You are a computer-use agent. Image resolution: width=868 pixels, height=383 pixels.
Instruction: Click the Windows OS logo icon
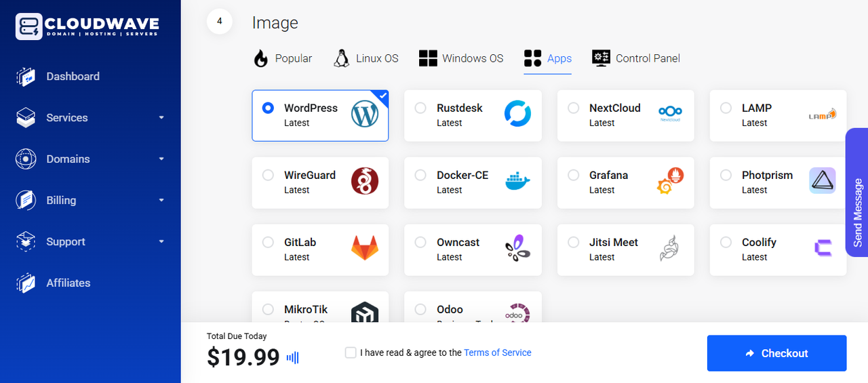[428, 58]
